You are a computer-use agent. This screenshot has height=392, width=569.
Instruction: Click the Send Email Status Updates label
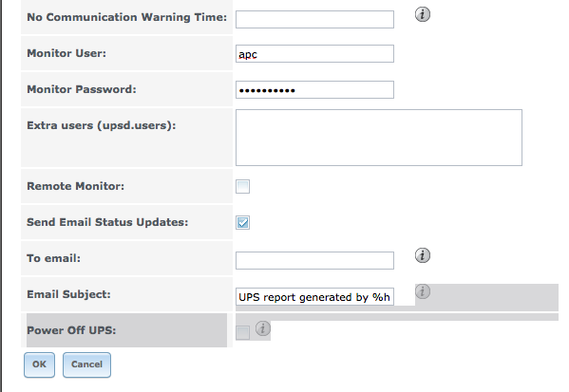107,222
